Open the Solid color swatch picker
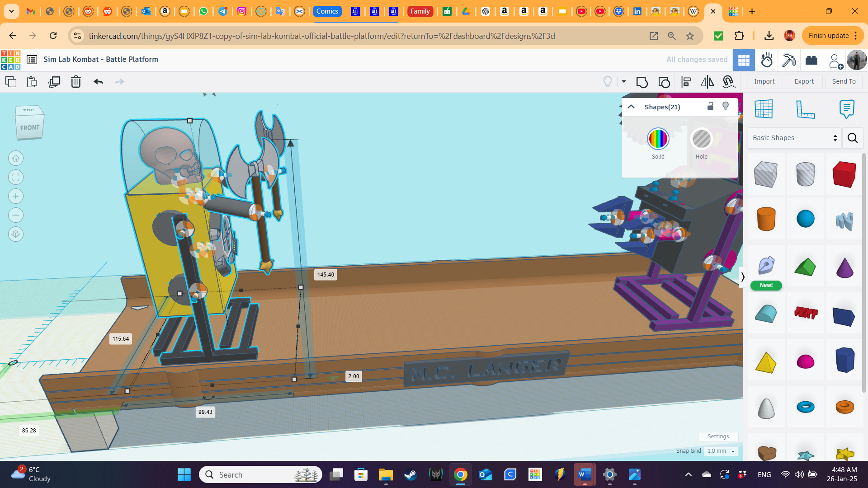 tap(658, 139)
